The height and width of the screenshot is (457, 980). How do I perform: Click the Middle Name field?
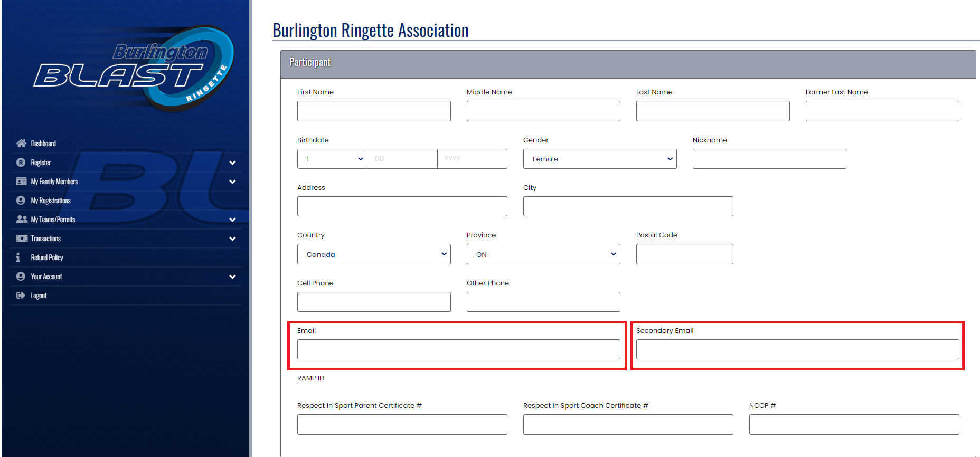543,111
